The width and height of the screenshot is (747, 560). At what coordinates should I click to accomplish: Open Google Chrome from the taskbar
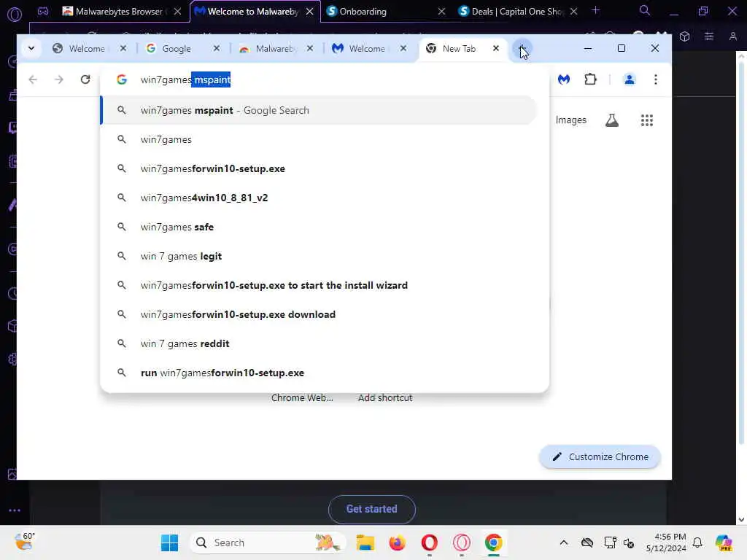(x=494, y=542)
